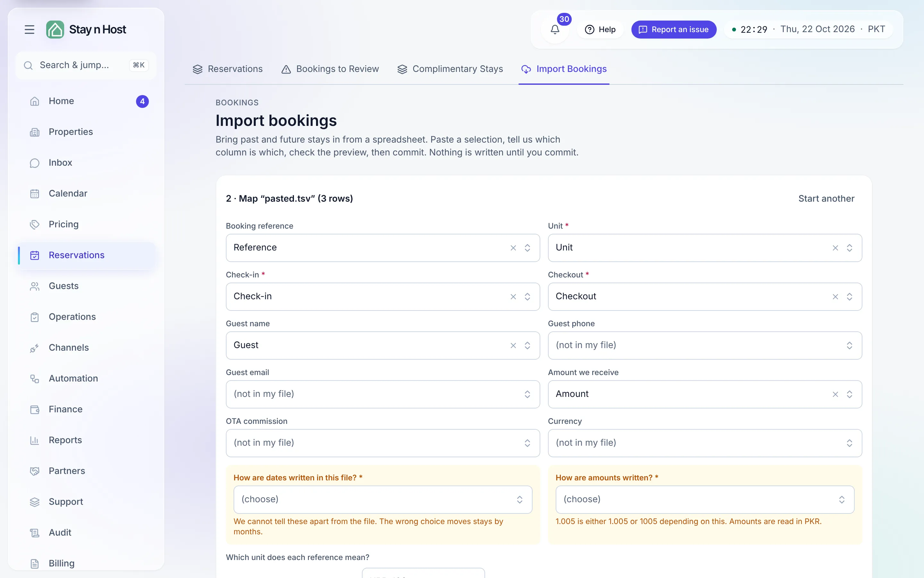Open Finance in sidebar
The image size is (924, 578).
[x=87, y=409]
